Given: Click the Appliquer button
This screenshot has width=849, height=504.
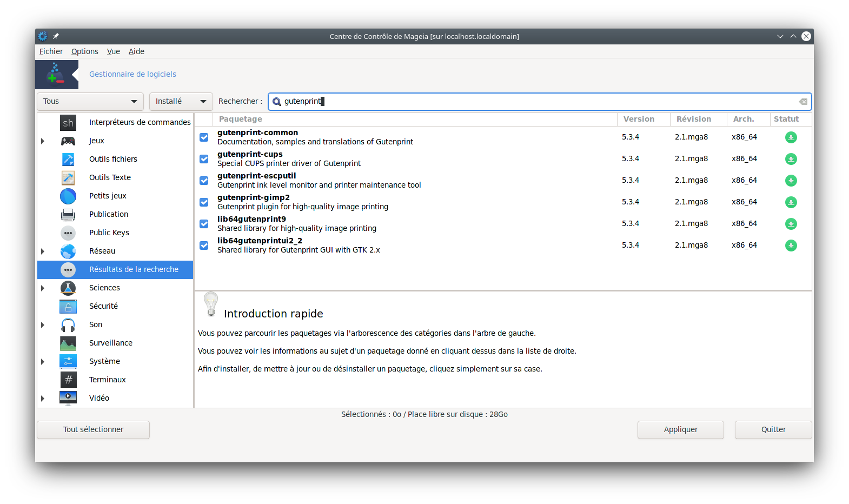Looking at the screenshot, I should click(681, 430).
